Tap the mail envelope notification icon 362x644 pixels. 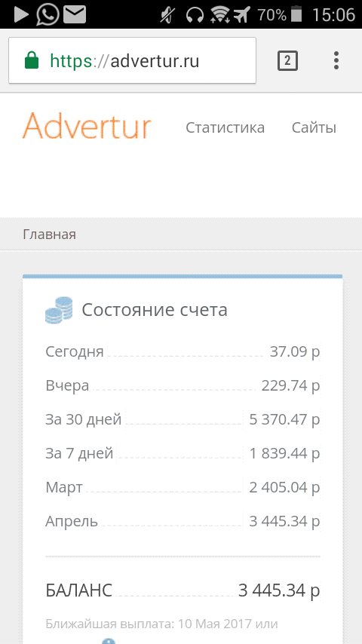(x=75, y=15)
